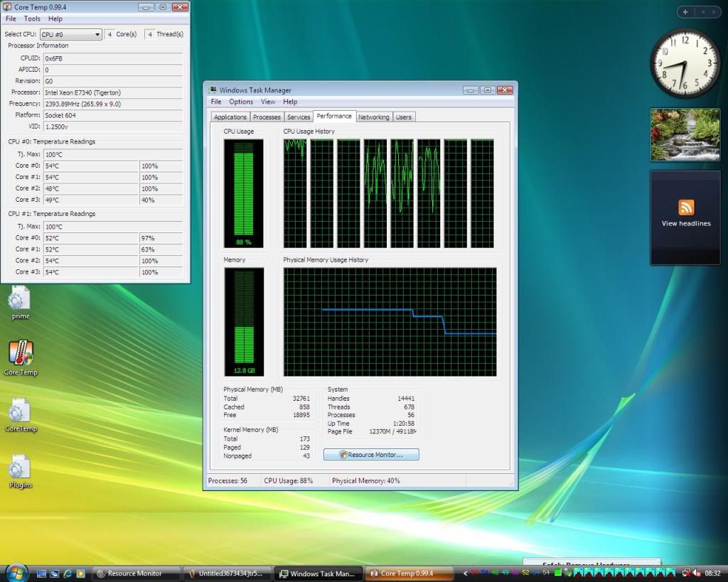This screenshot has width=728, height=582.
Task: Click Untitled3673434 taskbar button
Action: click(227, 573)
